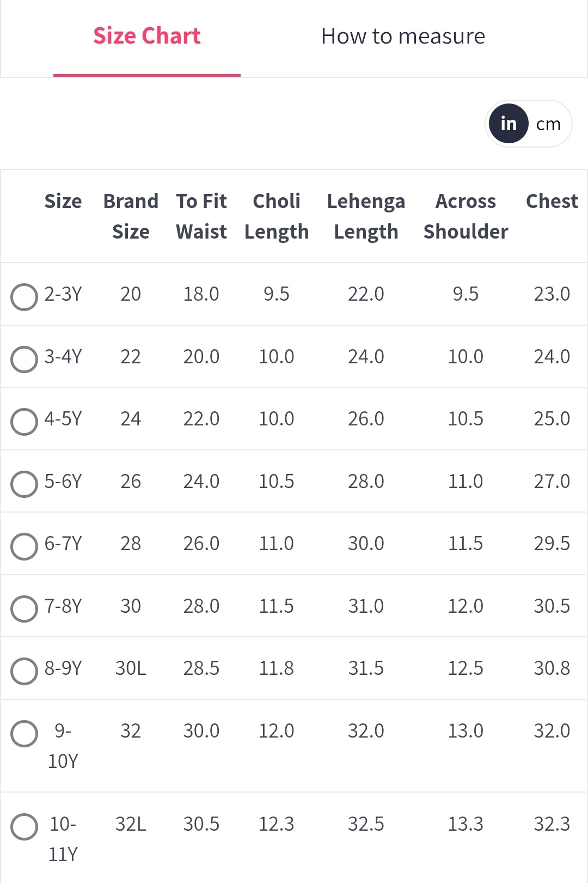Click the To Fit Waist column header
The height and width of the screenshot is (883, 588).
coord(201,216)
